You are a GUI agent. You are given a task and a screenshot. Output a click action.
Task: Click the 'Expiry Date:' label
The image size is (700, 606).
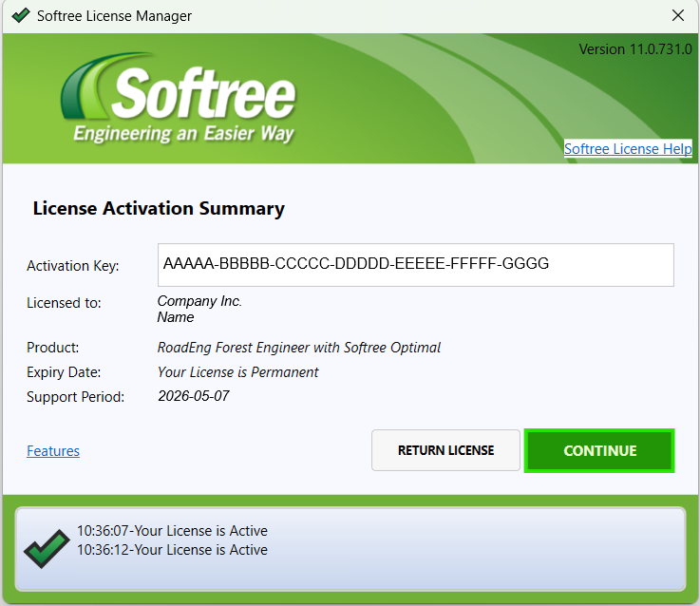(x=64, y=372)
